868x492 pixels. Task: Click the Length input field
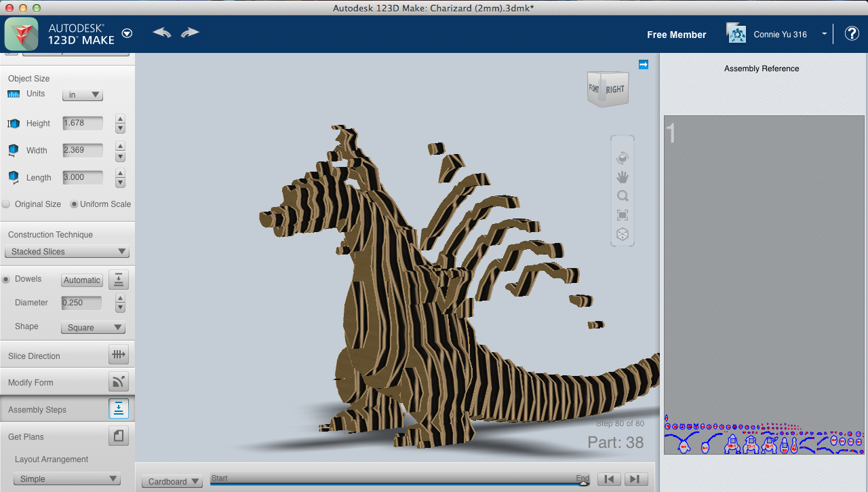(x=83, y=177)
